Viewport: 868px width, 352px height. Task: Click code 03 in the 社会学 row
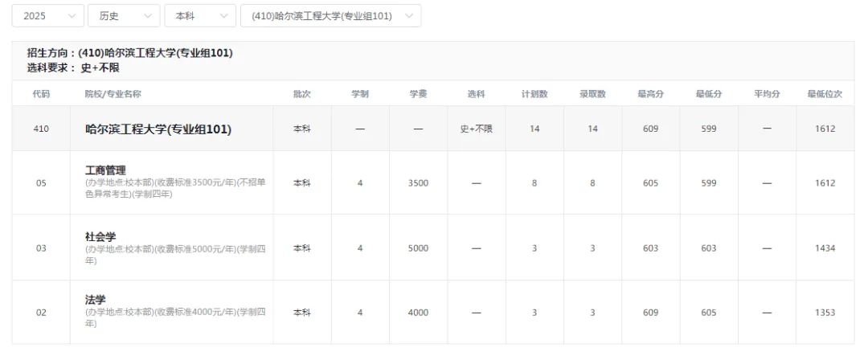[x=41, y=248]
